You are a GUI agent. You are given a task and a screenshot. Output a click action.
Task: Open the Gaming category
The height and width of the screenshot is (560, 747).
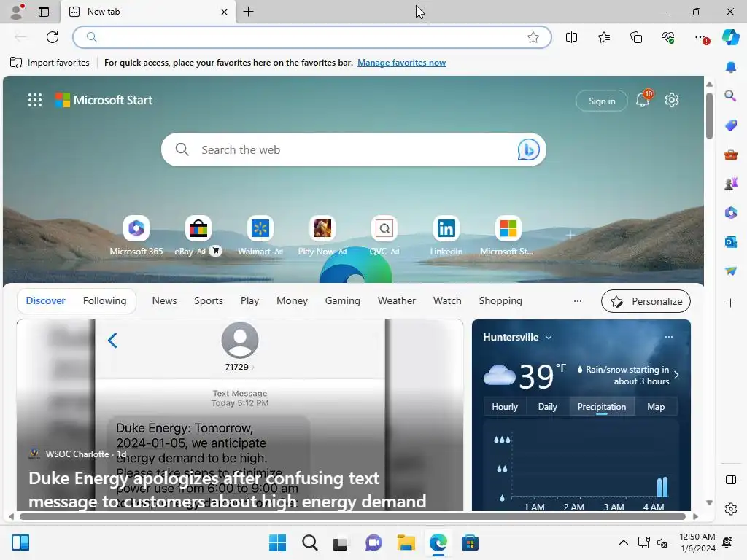tap(343, 301)
